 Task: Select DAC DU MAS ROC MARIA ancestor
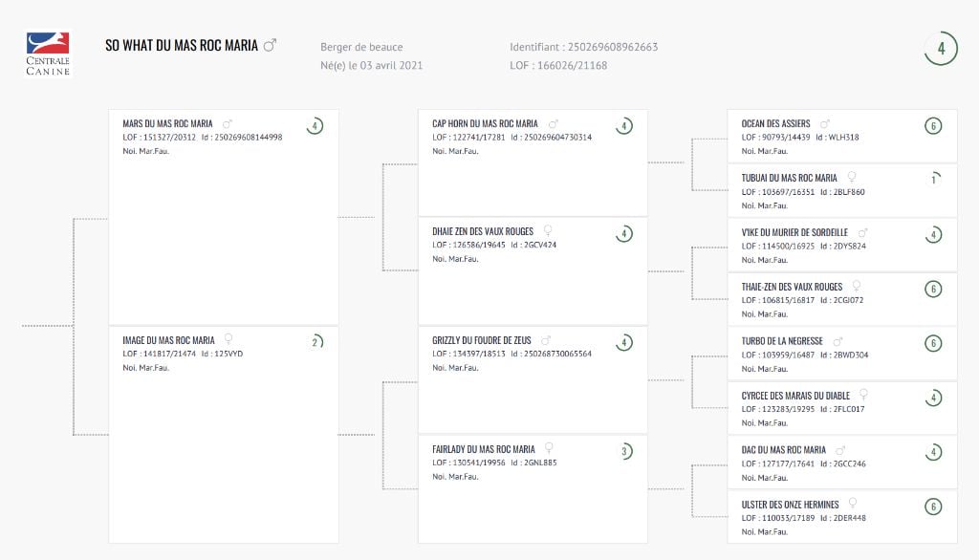coord(783,450)
